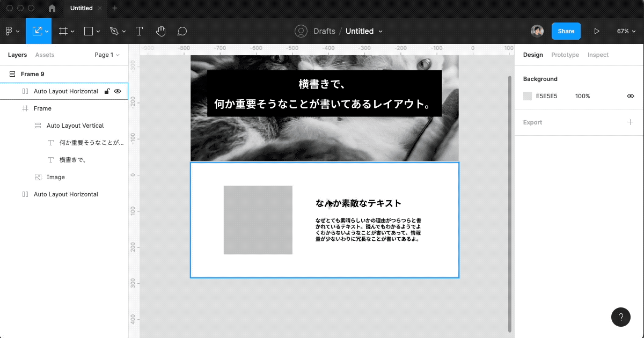This screenshot has width=644, height=338.
Task: Open the shape tools dropdown arrow
Action: coord(98,31)
